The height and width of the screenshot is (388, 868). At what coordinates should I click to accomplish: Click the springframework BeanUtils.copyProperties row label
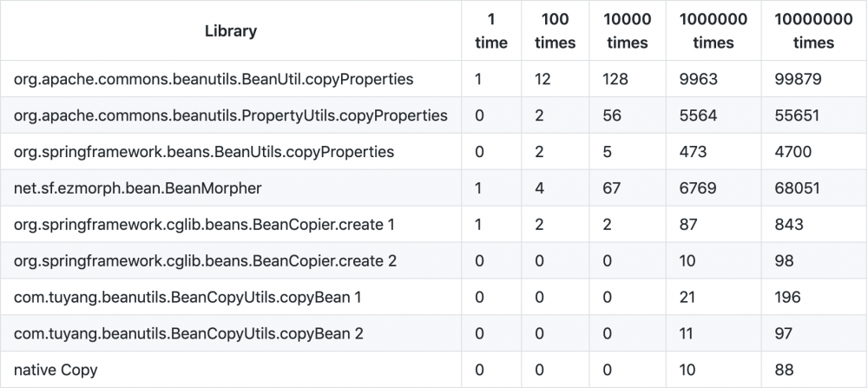point(204,152)
